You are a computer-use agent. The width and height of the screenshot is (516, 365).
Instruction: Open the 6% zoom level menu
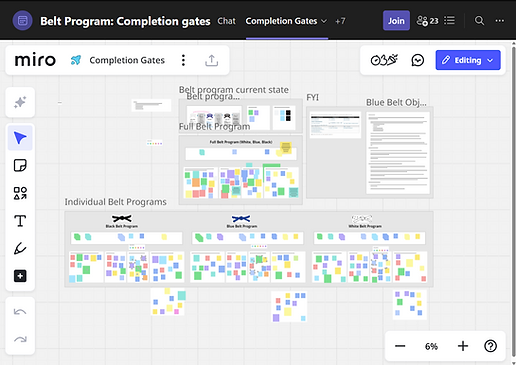coord(431,346)
